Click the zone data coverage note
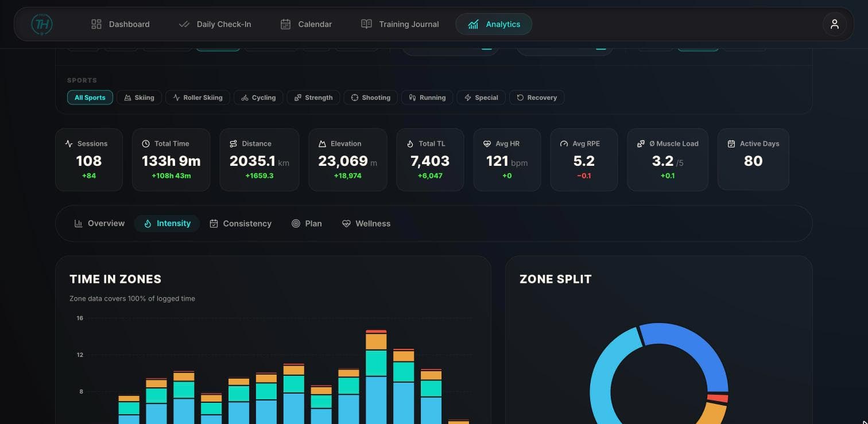 [x=132, y=298]
